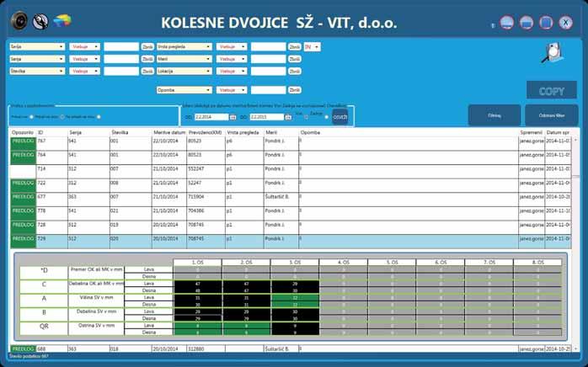The width and height of the screenshot is (588, 367).
Task: Select the 'Zadnje' radio button
Action: (326, 117)
